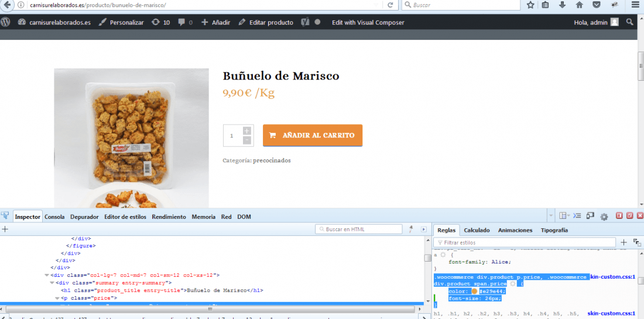Open the Animaciones sidebar tab

point(515,230)
